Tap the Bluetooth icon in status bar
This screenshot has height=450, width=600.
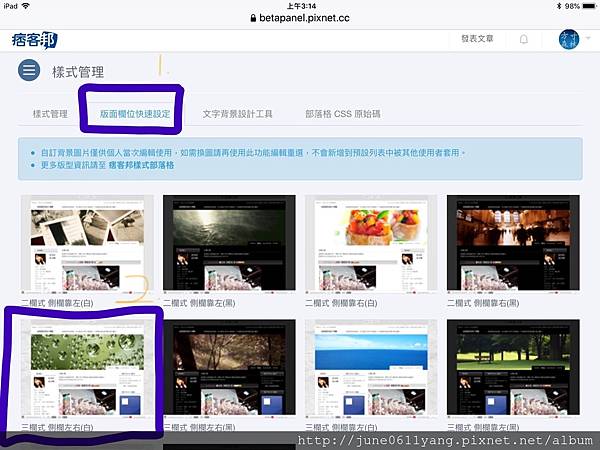click(559, 6)
